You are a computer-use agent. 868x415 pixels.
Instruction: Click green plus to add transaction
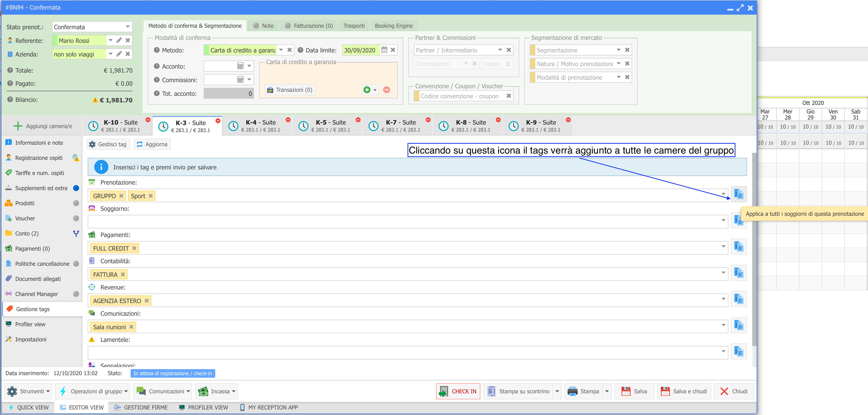(367, 90)
